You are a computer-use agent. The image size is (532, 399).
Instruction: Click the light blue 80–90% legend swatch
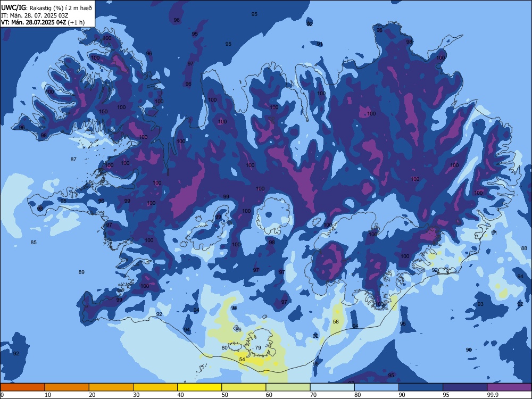pos(377,387)
